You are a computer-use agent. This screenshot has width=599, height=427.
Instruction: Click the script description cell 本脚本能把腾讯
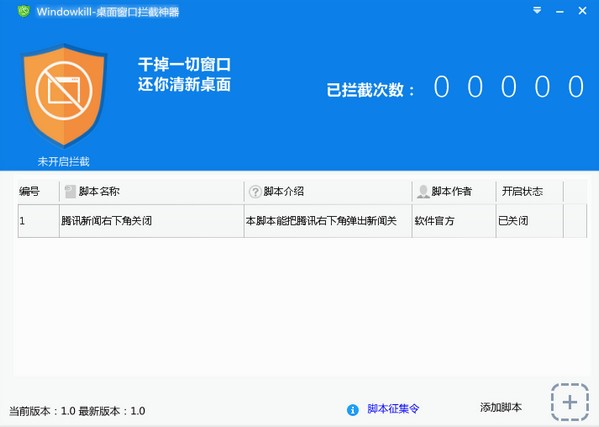coord(321,221)
